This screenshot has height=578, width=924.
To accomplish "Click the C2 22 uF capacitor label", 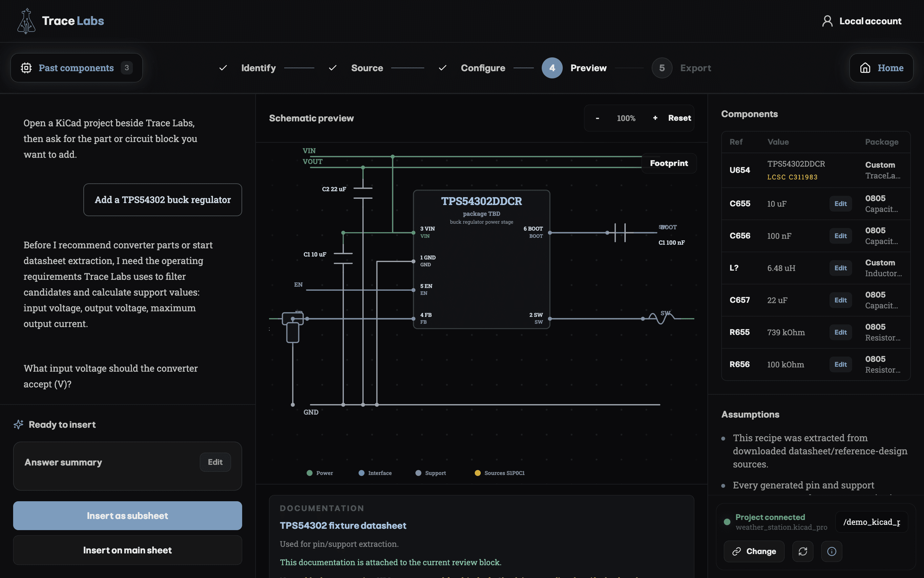I will (x=334, y=189).
